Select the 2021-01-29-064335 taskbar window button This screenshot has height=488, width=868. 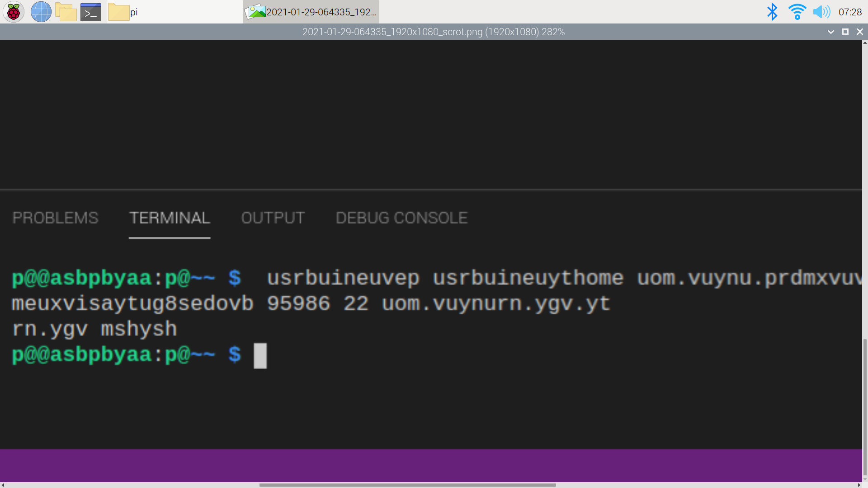[321, 12]
